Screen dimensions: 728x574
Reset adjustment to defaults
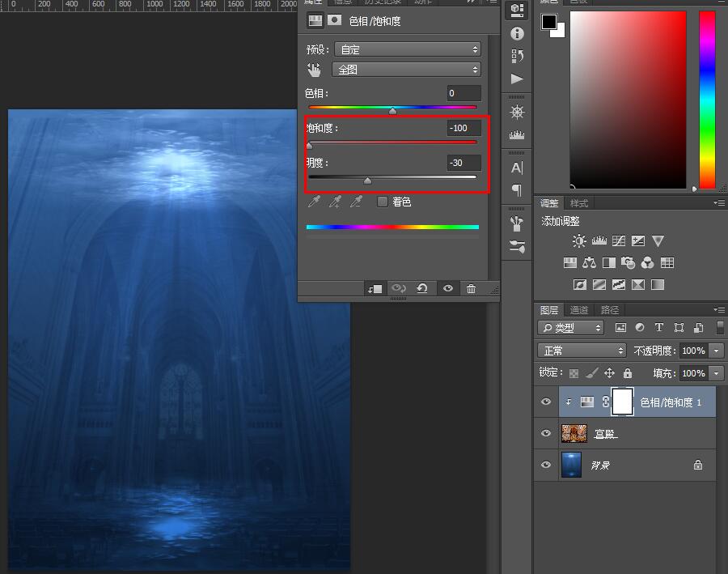coord(422,289)
